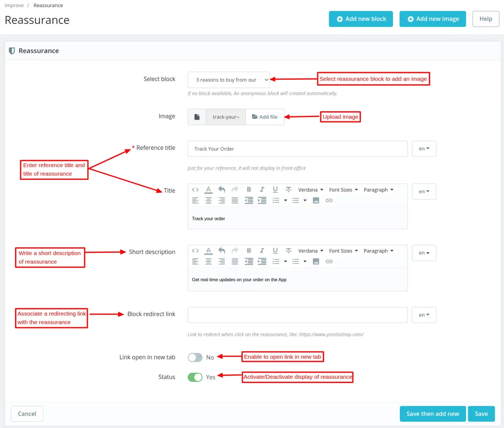Open the Select block dropdown
The image size is (504, 428).
tap(229, 80)
